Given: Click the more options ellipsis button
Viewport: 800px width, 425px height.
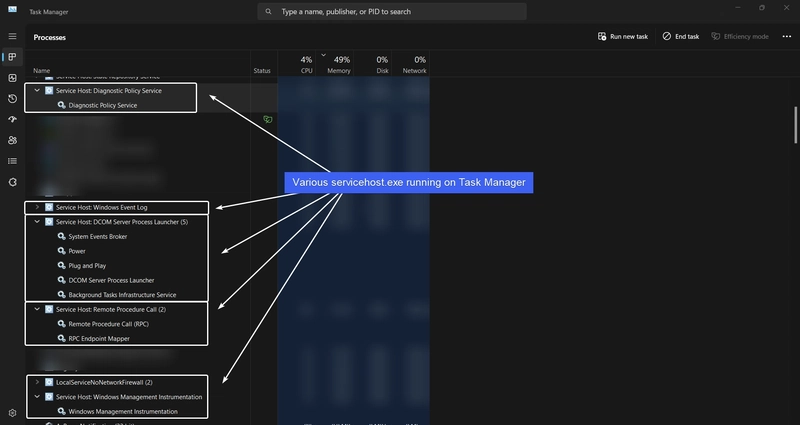Looking at the screenshot, I should click(x=785, y=36).
